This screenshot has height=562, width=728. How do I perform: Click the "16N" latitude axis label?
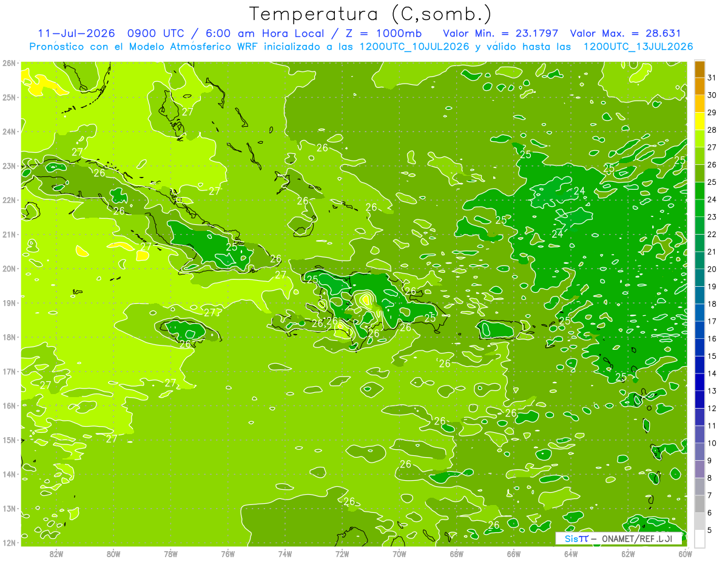(9, 406)
